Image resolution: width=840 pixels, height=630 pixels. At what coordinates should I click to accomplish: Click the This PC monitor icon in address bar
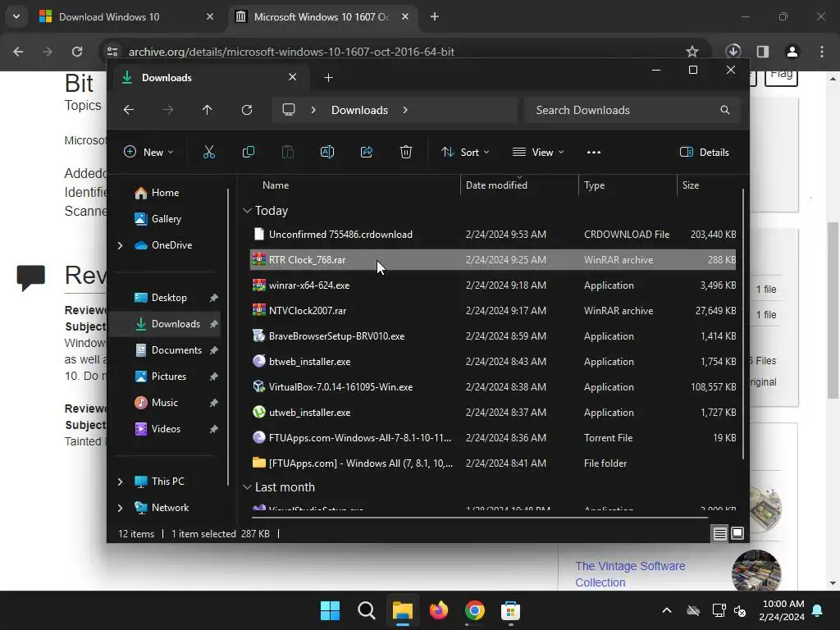289,110
